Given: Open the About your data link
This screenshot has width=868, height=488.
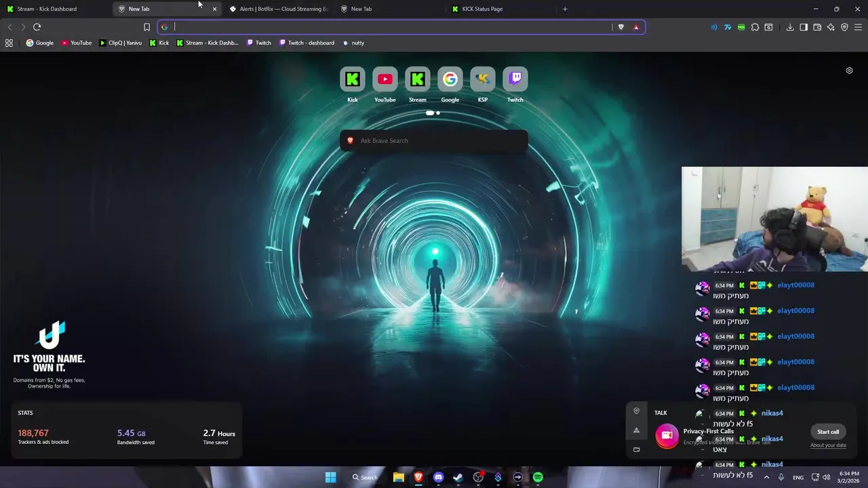Looking at the screenshot, I should [x=828, y=445].
